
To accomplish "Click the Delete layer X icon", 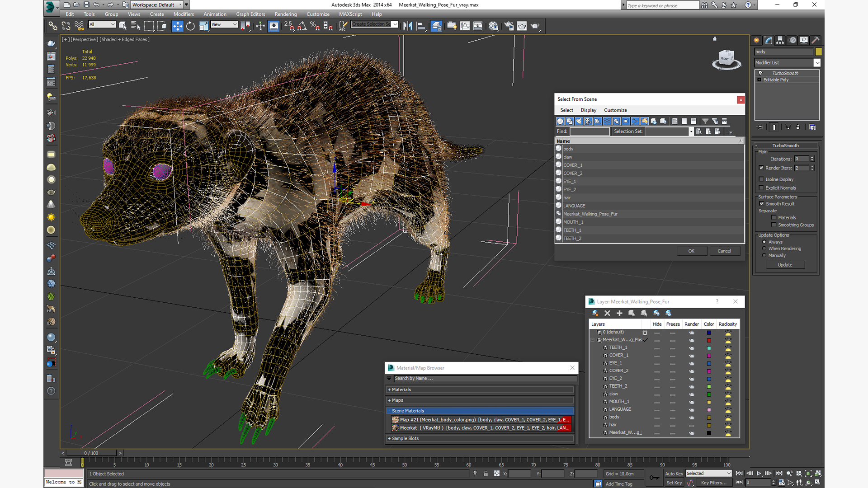I will click(x=607, y=313).
